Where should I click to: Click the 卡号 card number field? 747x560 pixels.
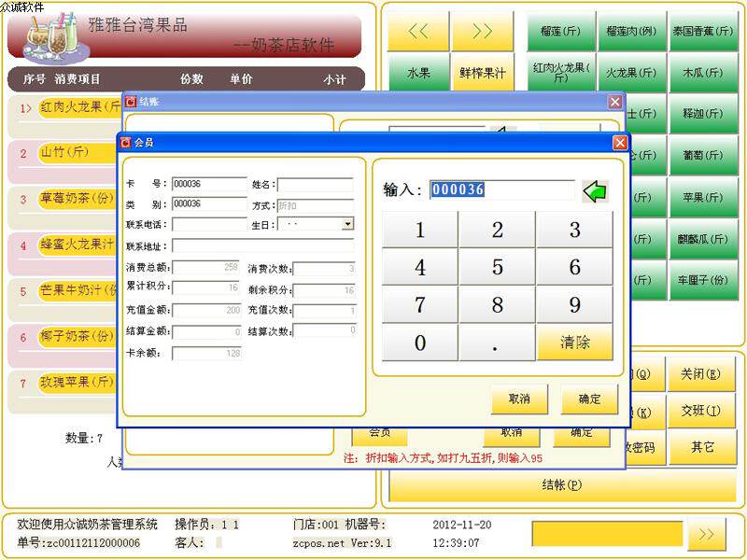coord(209,184)
